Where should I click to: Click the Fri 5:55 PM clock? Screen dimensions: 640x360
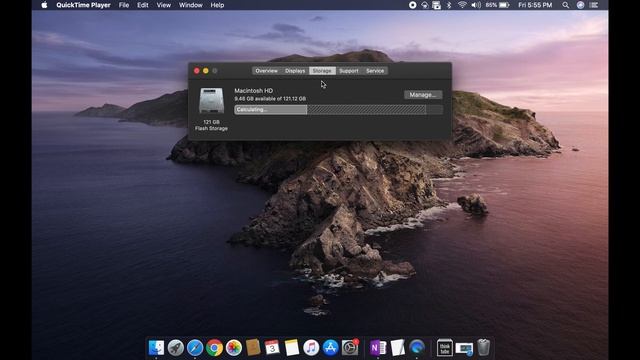535,5
